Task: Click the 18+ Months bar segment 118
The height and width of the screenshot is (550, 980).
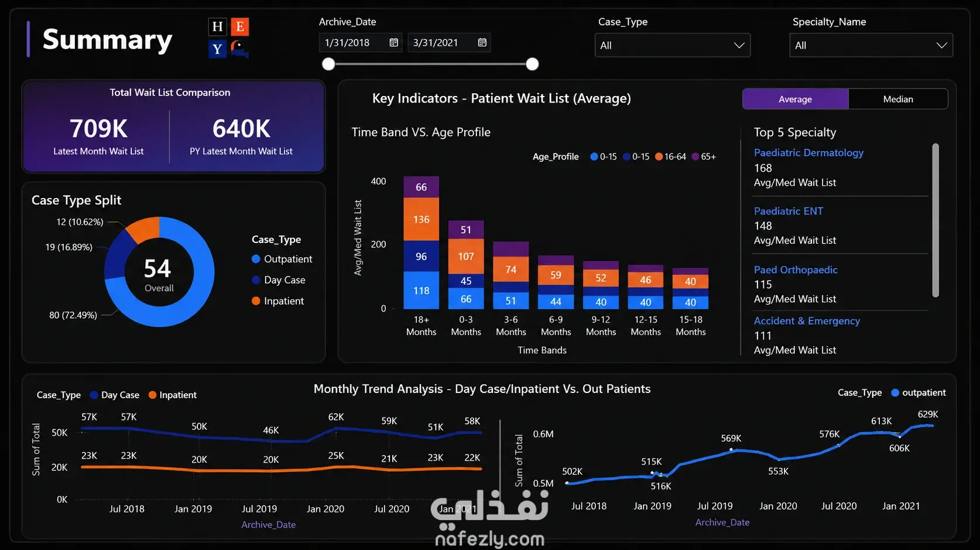Action: pos(422,291)
